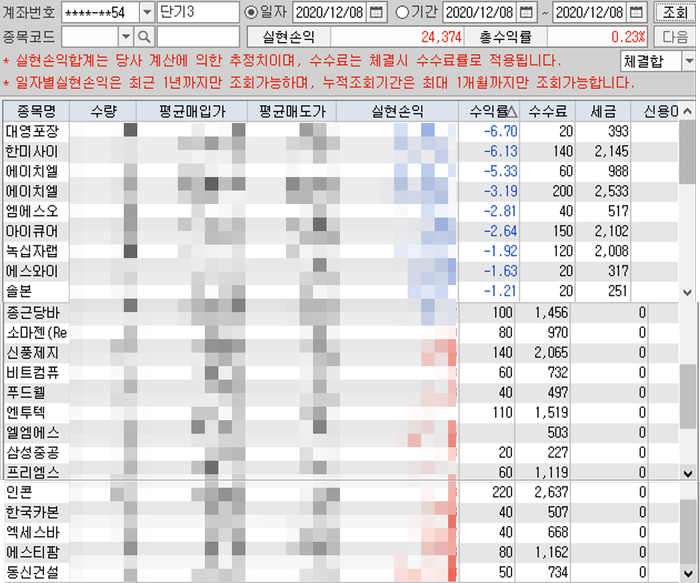Image resolution: width=700 pixels, height=583 pixels.
Task: Click the -5.33 return rate cell
Action: tap(489, 171)
